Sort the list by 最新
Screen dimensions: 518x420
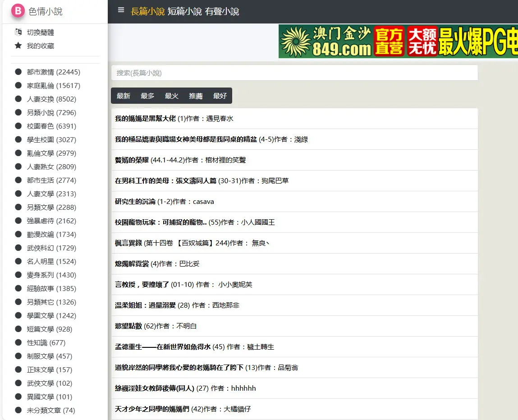(123, 96)
